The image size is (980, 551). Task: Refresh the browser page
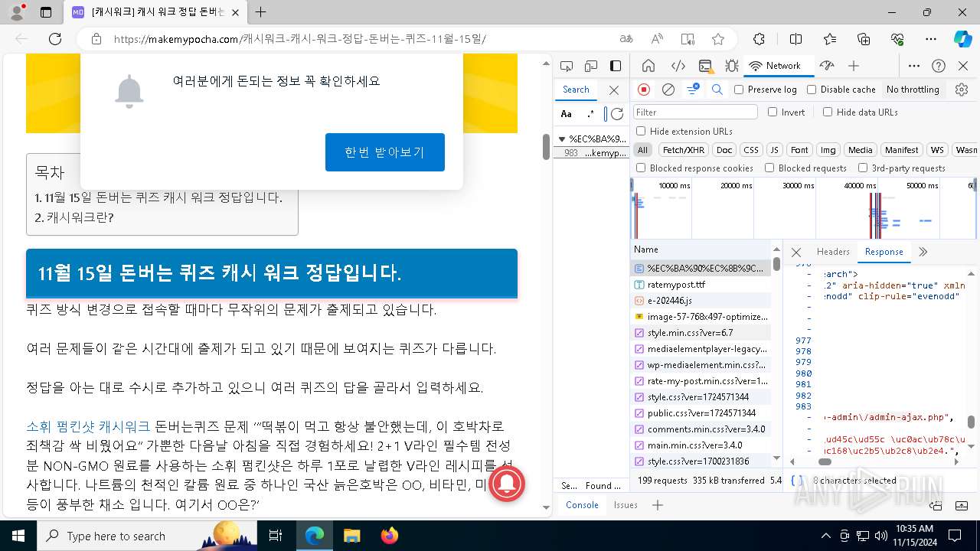click(55, 39)
